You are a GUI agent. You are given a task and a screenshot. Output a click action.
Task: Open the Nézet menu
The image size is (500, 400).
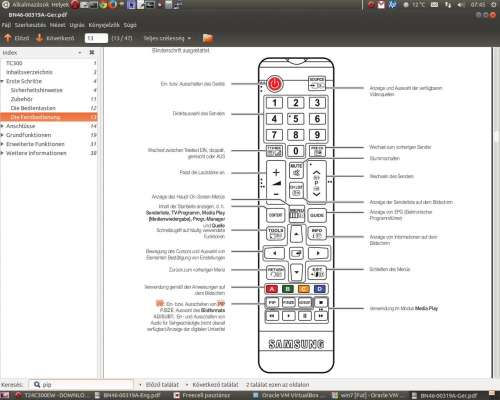(58, 25)
